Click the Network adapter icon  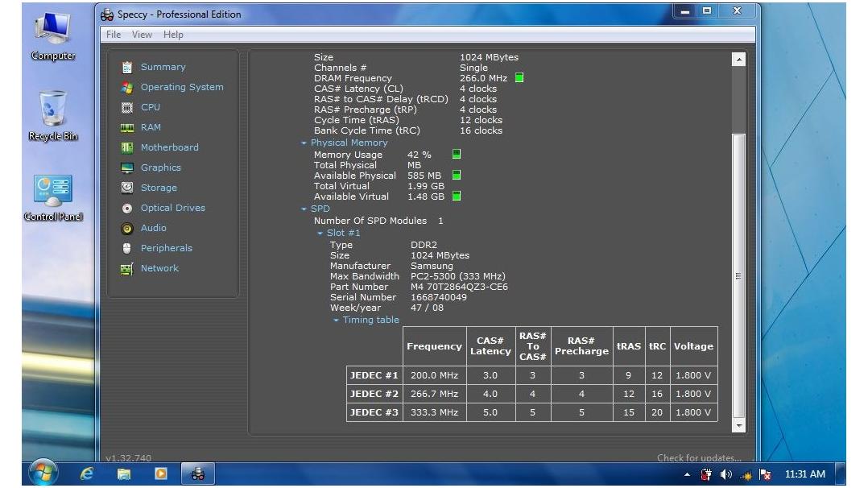coord(126,269)
